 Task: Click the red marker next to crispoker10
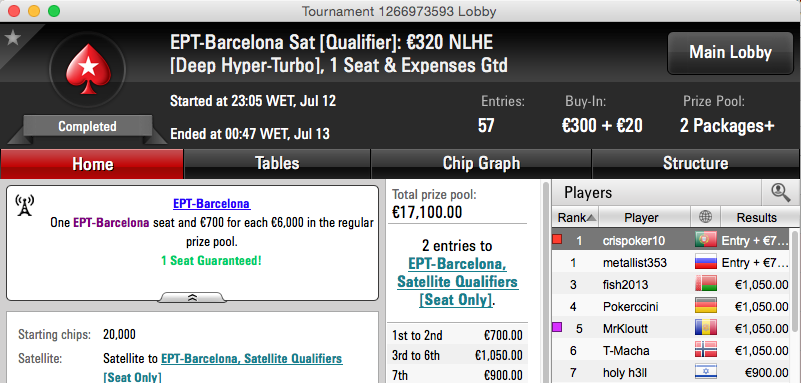[x=557, y=238]
